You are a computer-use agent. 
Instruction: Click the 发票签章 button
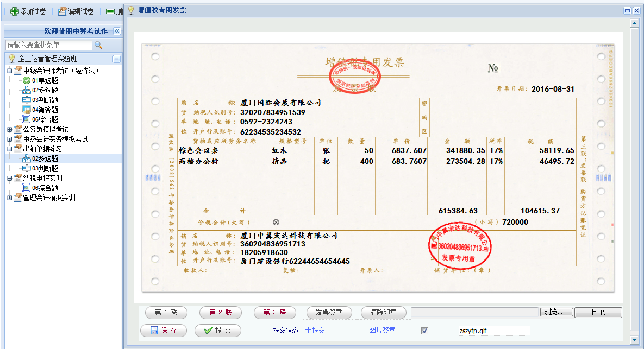(x=329, y=313)
